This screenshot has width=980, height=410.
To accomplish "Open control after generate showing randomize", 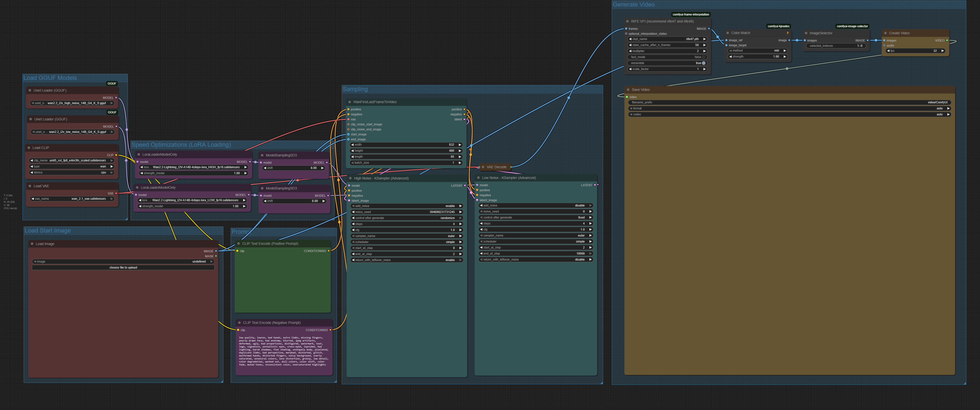I will coord(407,218).
